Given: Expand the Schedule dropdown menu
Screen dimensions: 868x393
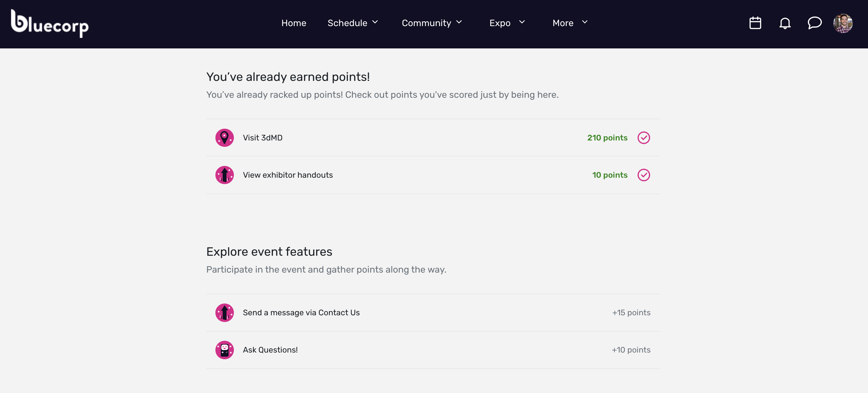Looking at the screenshot, I should pos(353,23).
